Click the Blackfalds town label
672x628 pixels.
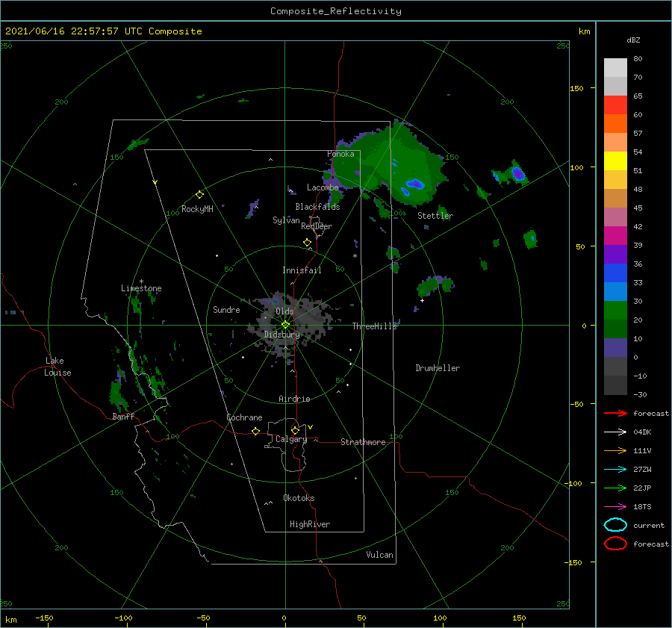317,207
